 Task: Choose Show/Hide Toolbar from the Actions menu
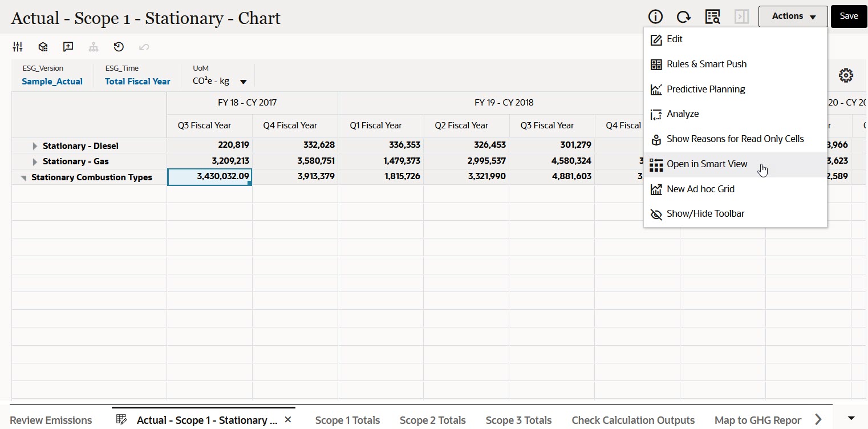[705, 214]
